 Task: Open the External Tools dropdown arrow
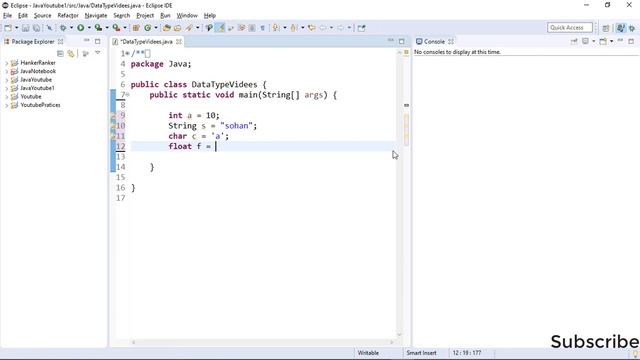(125, 28)
